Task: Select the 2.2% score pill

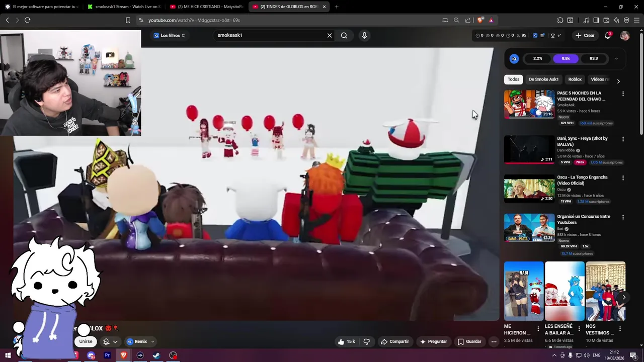Action: point(538,59)
